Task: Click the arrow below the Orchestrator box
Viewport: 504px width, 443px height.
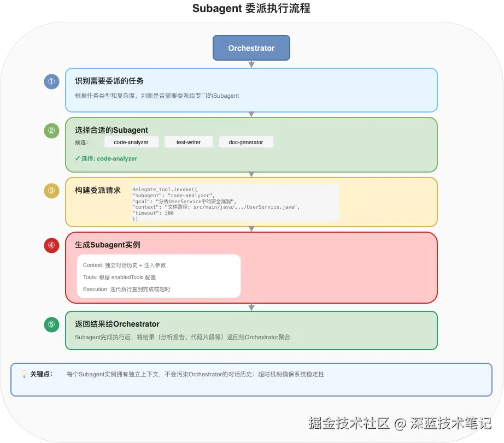Action: point(251,64)
